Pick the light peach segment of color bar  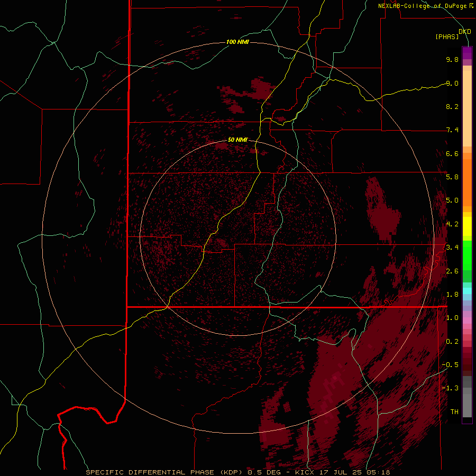(467, 108)
